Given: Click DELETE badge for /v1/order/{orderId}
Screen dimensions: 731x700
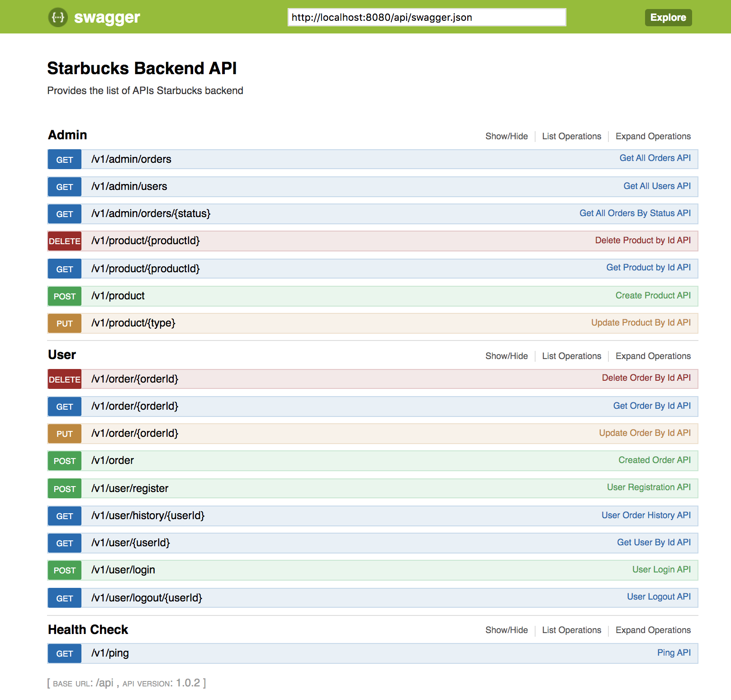Looking at the screenshot, I should 65,379.
